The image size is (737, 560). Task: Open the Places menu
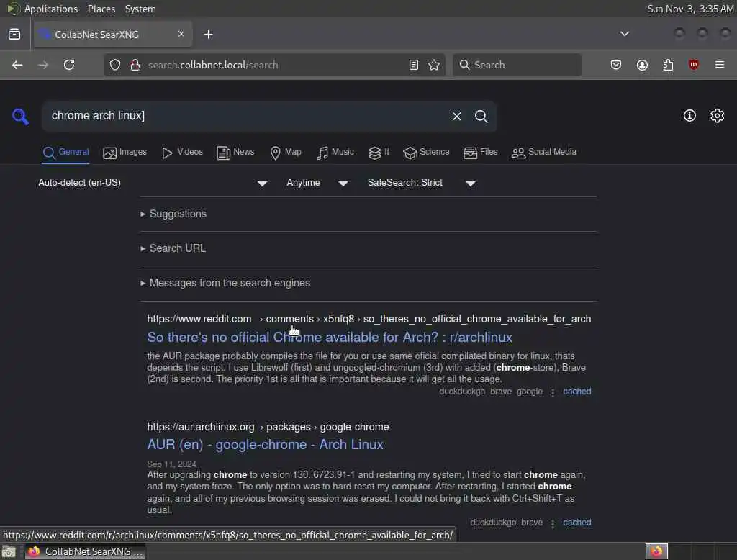(101, 9)
